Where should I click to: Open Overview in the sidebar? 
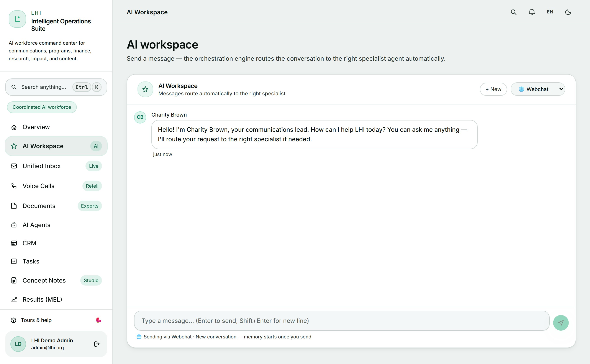(56, 127)
